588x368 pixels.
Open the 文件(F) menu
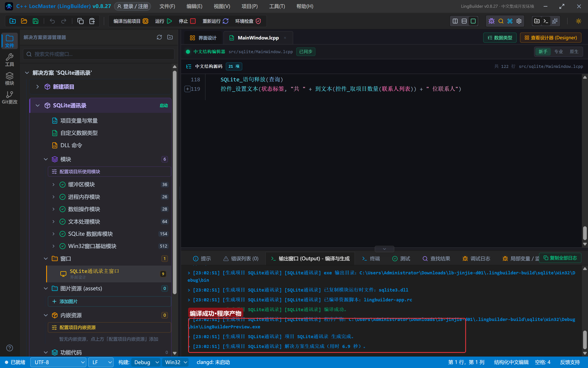[167, 6]
